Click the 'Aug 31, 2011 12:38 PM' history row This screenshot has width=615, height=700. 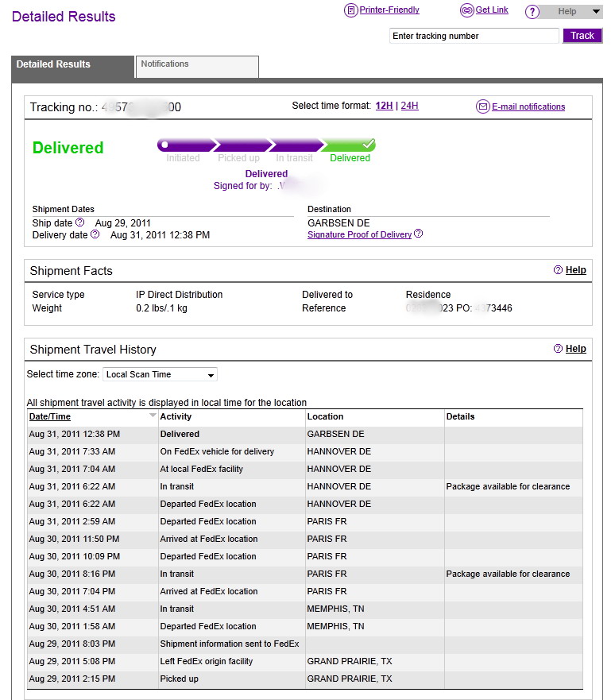coord(305,434)
